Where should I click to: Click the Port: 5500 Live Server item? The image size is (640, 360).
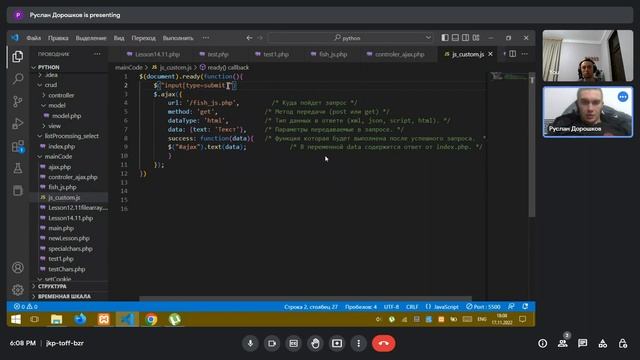(483, 307)
